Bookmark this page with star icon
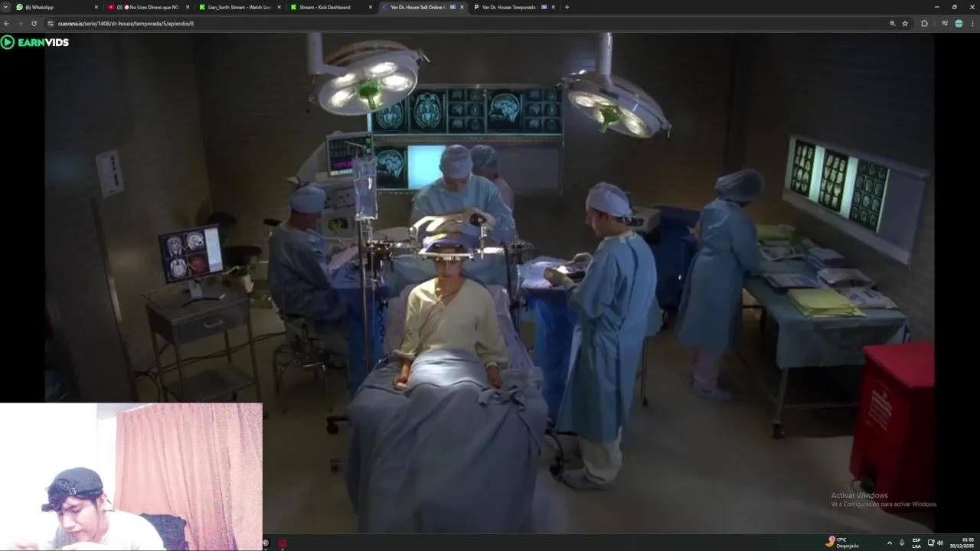 point(905,24)
